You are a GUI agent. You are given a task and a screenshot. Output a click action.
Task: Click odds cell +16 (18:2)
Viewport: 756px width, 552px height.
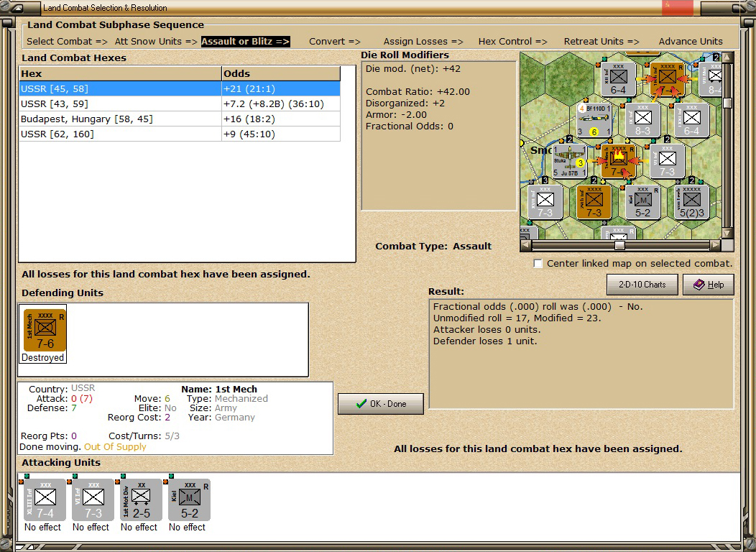click(280, 119)
